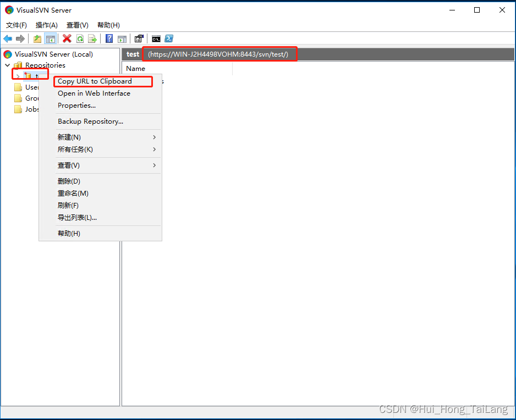Choose Properties... from context menu

[x=100, y=106]
